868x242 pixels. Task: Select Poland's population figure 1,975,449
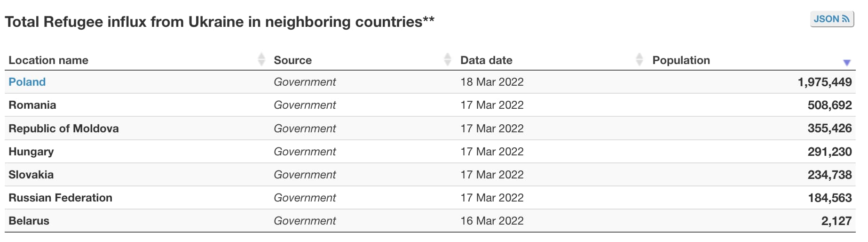(825, 82)
